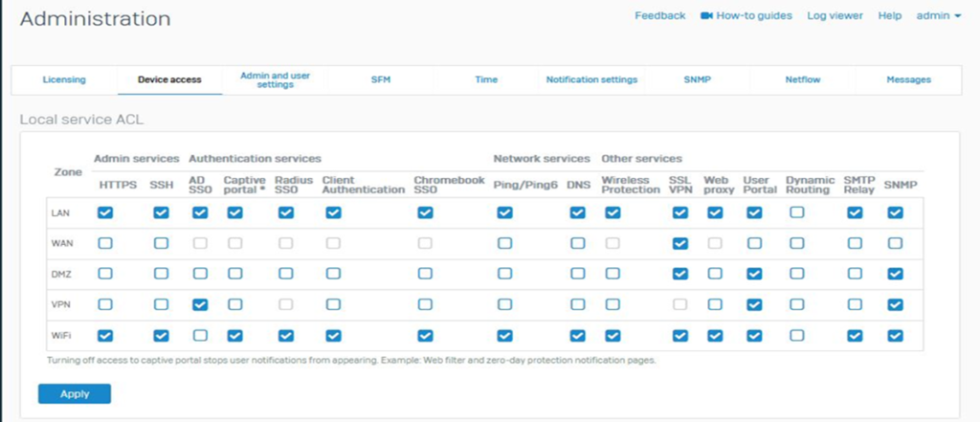Uncheck AD SSO for VPN zone

point(199,305)
